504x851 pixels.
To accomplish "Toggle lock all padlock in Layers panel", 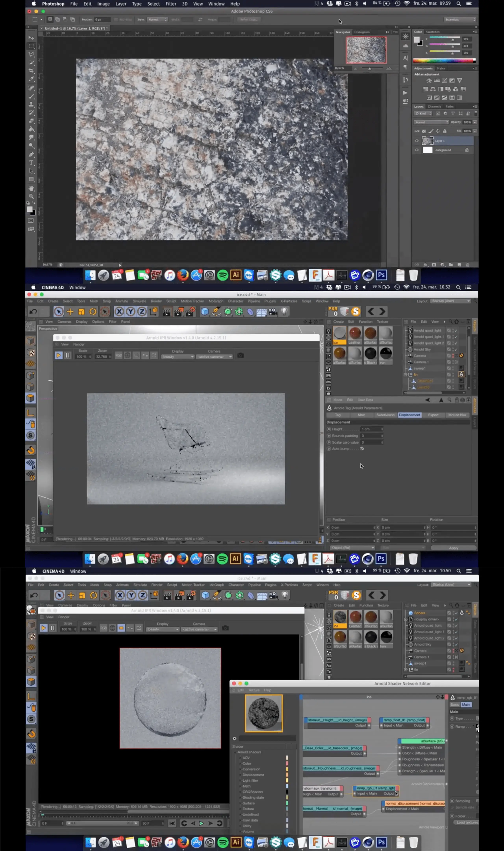I will pyautogui.click(x=445, y=131).
